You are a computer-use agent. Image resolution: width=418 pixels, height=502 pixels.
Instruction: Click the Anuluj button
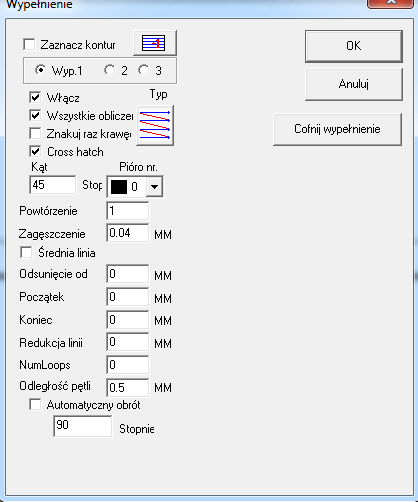coord(354,84)
